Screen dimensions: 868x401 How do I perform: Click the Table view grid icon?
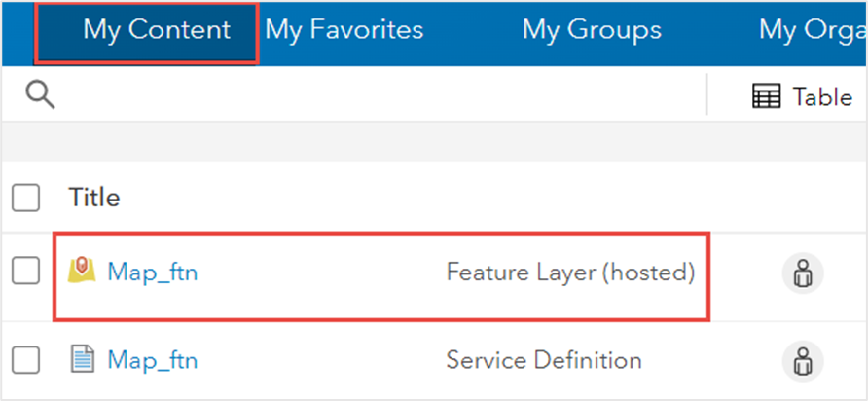coord(767,96)
